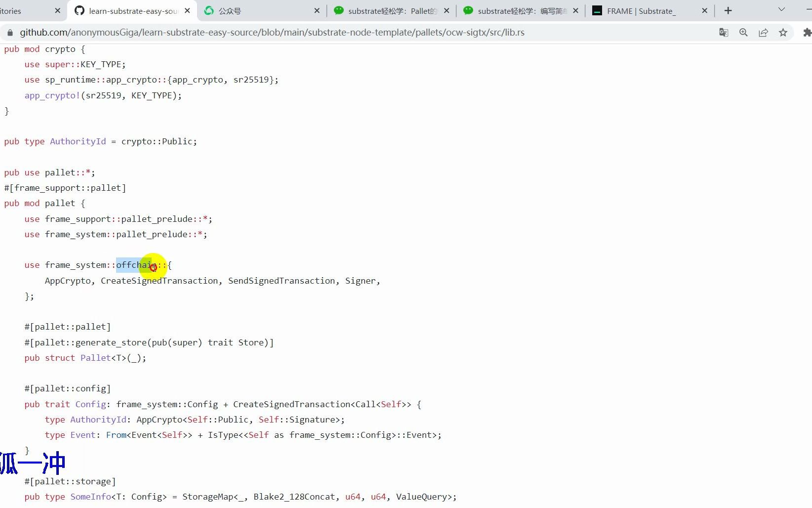The height and width of the screenshot is (508, 812).
Task: Close the FRAME | Substrate_ tab
Action: pos(705,10)
